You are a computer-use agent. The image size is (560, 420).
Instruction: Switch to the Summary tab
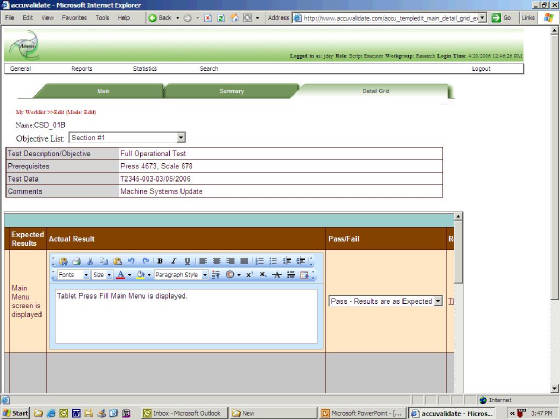tap(231, 91)
